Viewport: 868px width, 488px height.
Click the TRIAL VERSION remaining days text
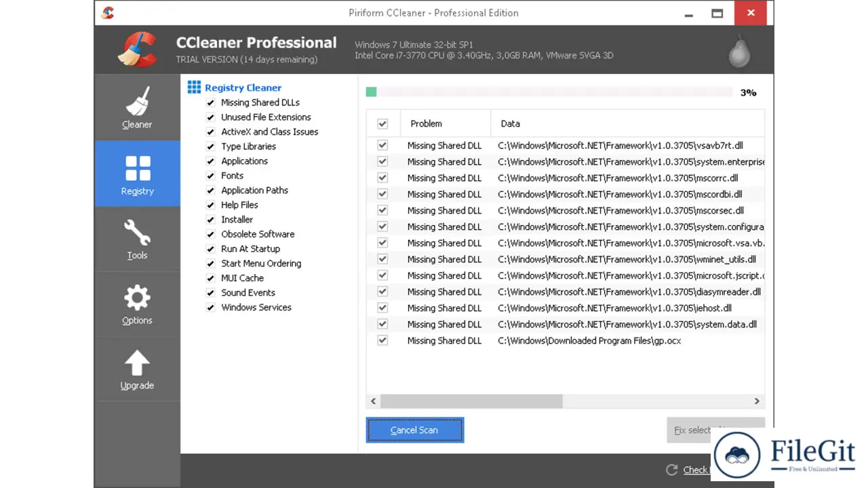(x=247, y=60)
